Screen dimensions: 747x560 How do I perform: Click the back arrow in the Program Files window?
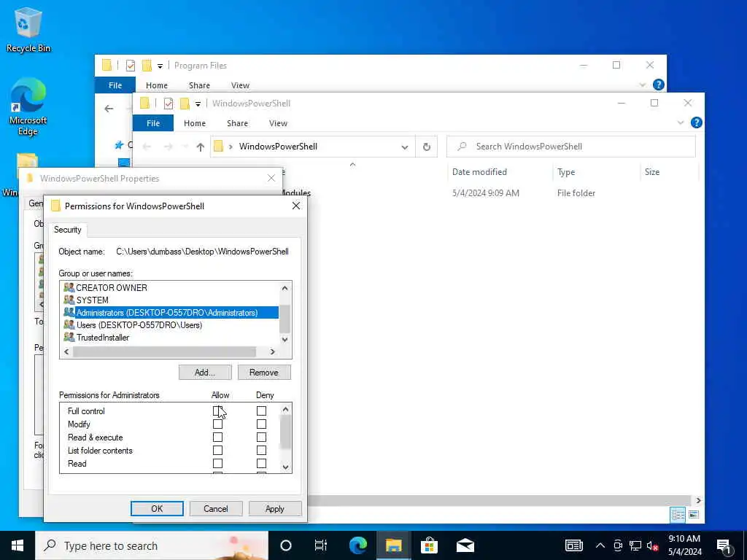point(109,109)
